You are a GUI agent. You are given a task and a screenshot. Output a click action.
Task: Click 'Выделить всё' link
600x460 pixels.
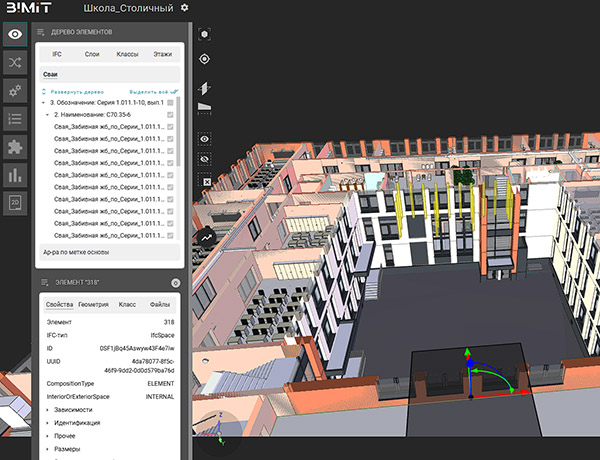(148, 90)
